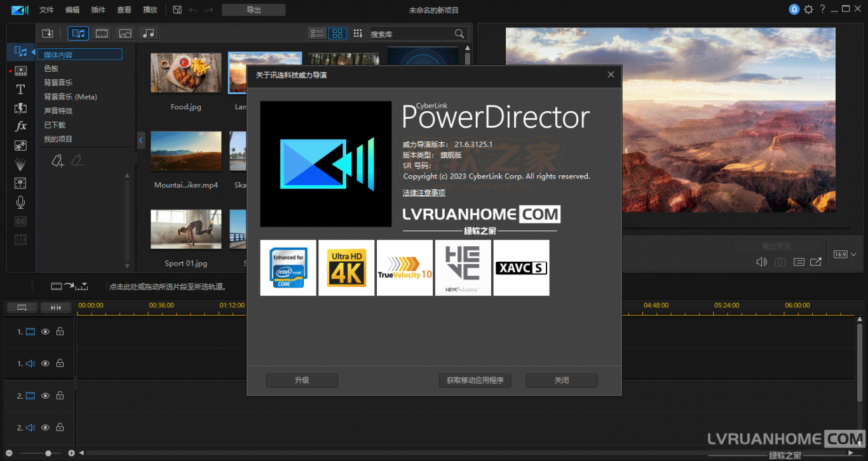Click the preview volume speaker icon

[x=761, y=262]
